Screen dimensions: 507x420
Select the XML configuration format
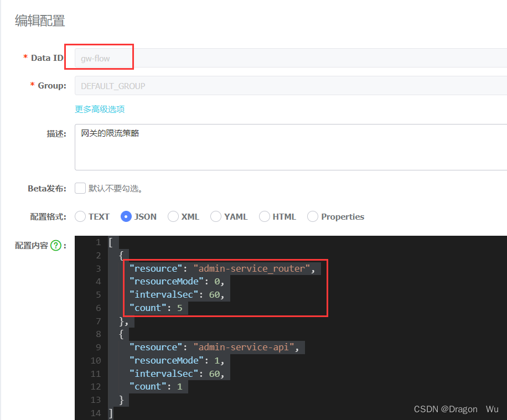click(x=172, y=216)
